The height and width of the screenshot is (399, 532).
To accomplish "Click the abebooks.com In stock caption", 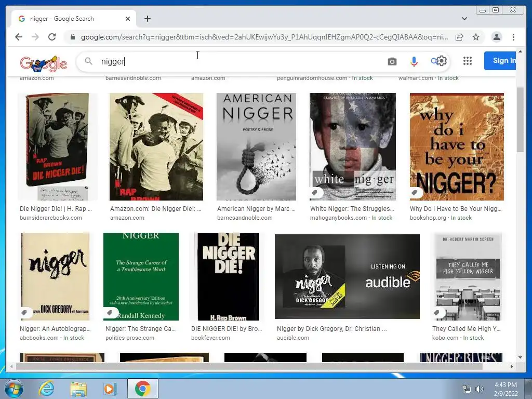I will 52,338.
